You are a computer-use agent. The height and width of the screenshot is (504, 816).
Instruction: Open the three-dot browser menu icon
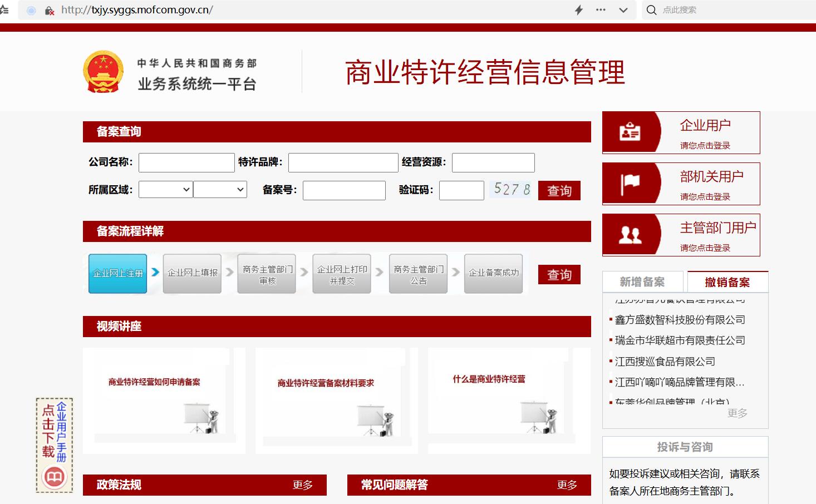coord(601,10)
